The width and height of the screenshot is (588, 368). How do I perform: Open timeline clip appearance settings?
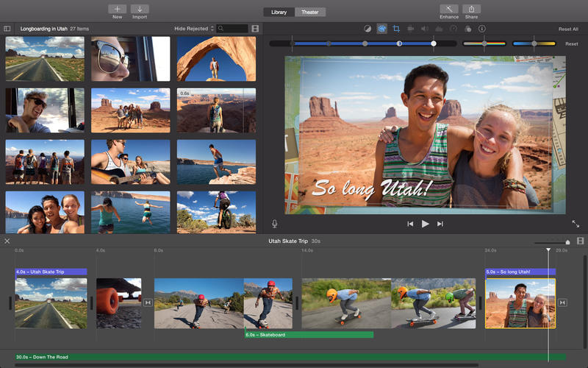coord(580,241)
